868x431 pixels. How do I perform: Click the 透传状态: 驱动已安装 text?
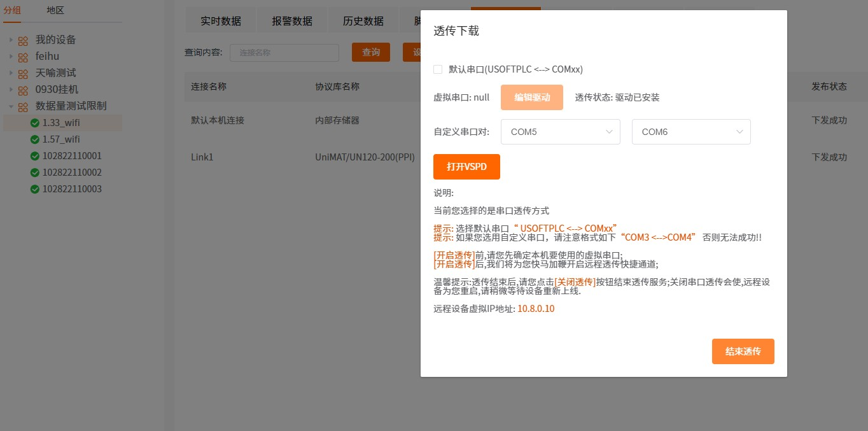[617, 97]
